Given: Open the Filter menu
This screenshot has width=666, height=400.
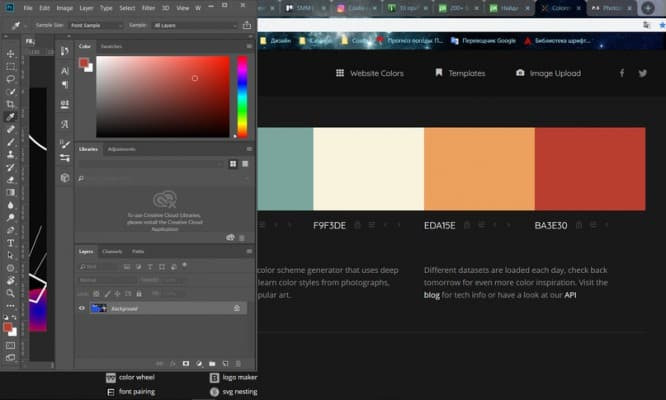Looking at the screenshot, I should [x=148, y=8].
